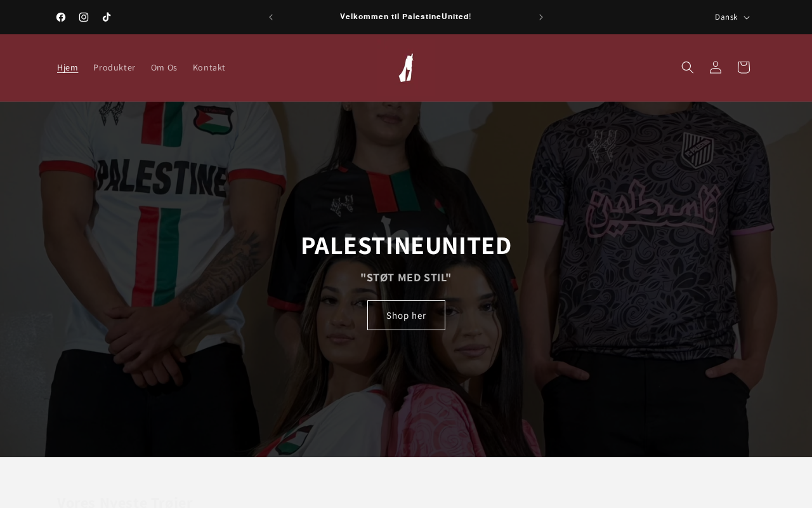
Task: Expand the Dansk language selector
Action: point(732,17)
